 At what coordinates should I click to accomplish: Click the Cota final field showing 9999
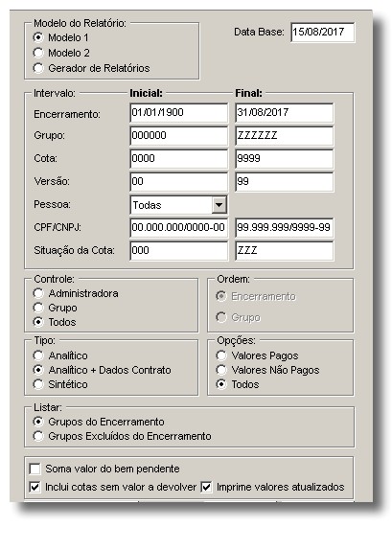point(284,158)
